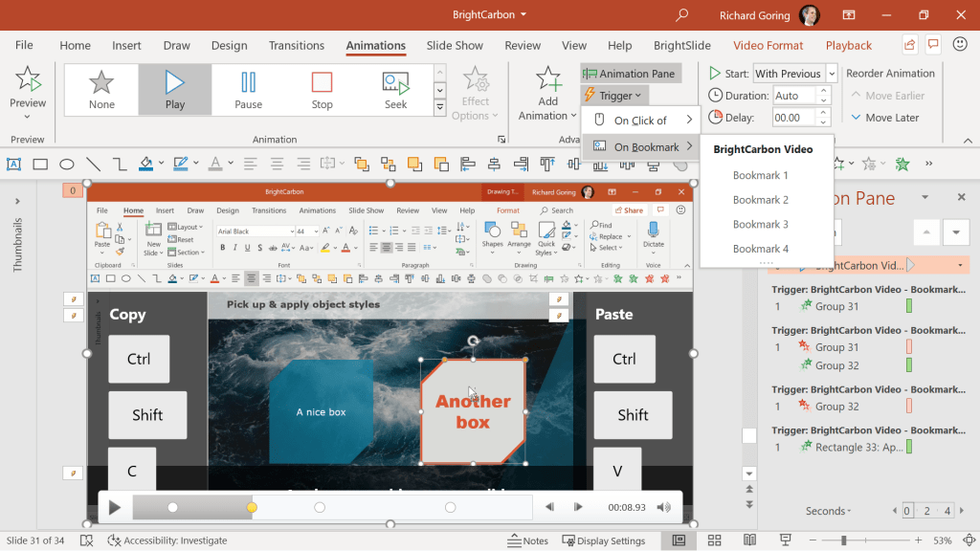Click inside the Delay input field

794,117
